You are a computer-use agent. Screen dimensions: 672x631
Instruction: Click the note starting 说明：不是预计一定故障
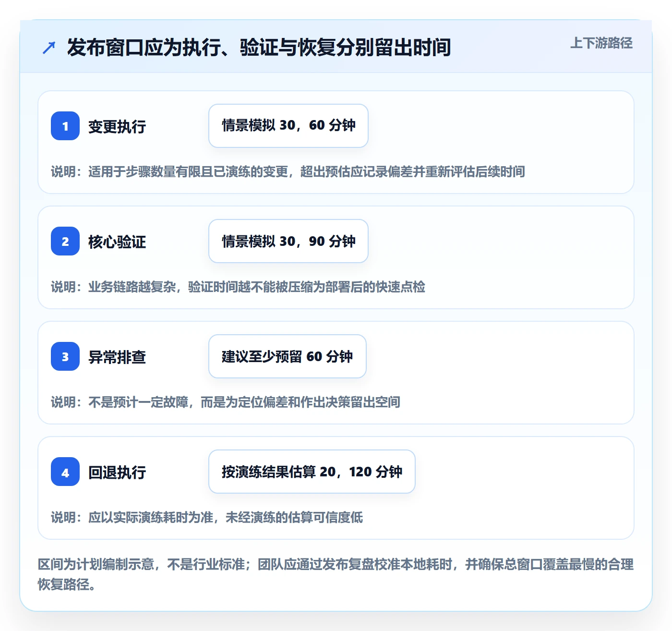click(226, 402)
